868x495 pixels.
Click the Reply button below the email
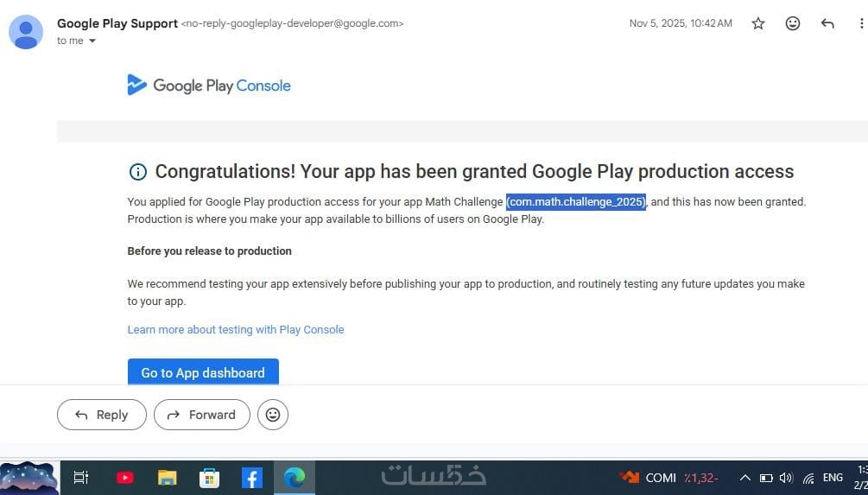click(x=102, y=415)
